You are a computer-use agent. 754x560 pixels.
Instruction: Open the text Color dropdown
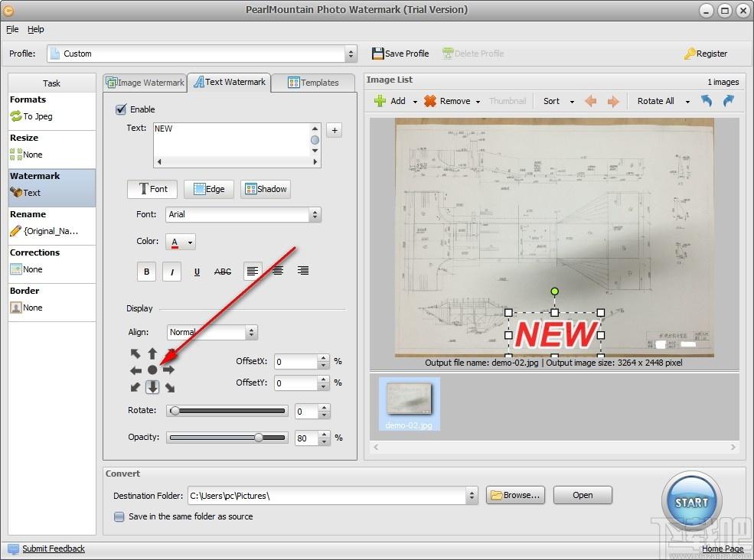(x=181, y=242)
